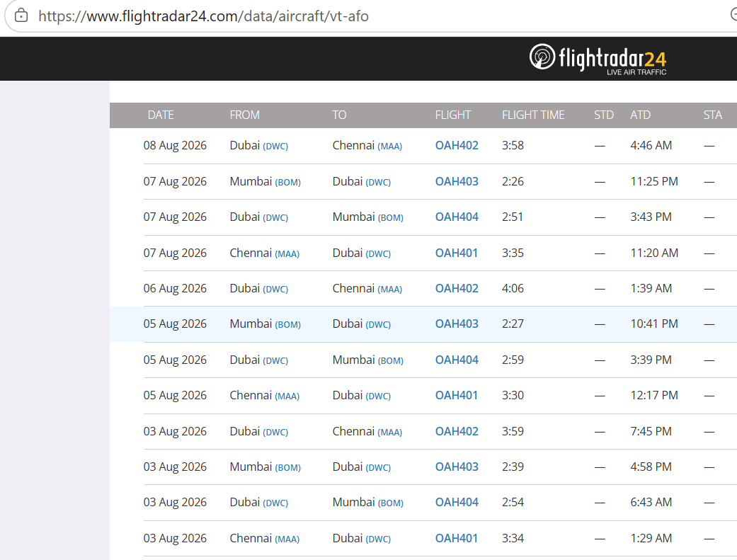The height and width of the screenshot is (560, 737).
Task: Click the DATE column header
Action: [x=161, y=115]
